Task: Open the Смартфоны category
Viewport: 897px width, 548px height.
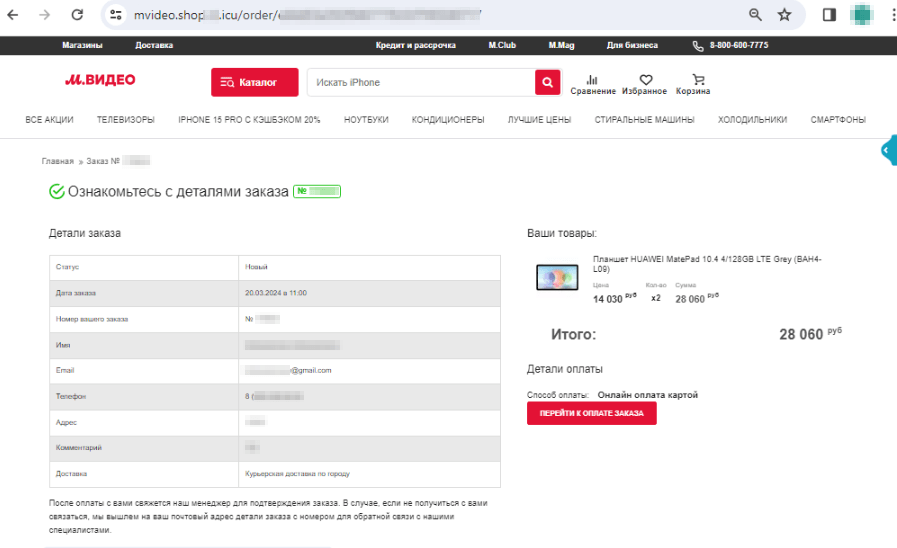Action: (838, 120)
